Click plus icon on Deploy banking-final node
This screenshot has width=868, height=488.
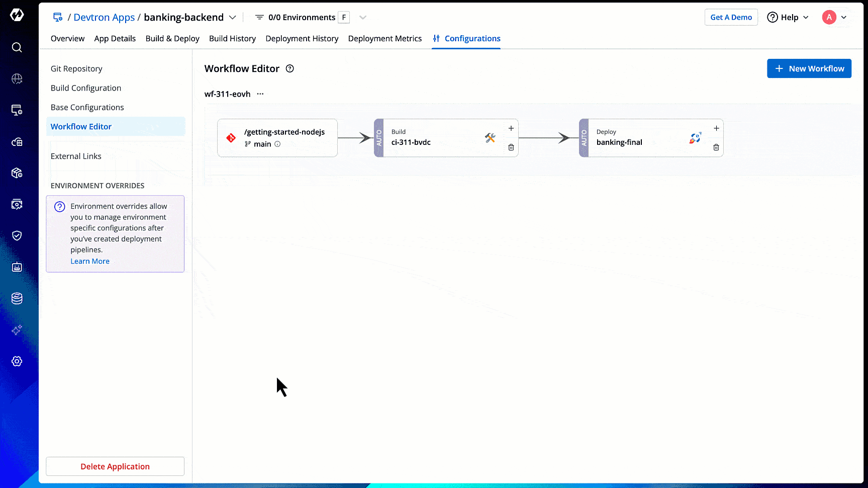(x=716, y=128)
